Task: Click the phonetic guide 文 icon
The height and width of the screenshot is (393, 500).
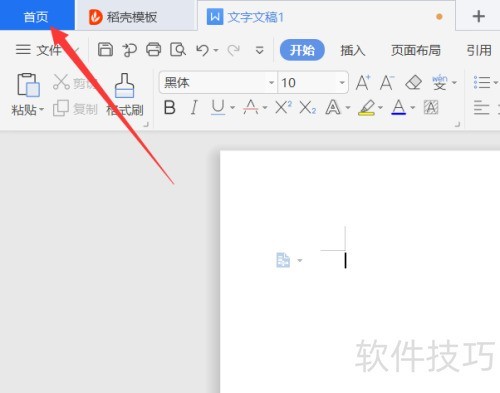Action: [x=440, y=82]
